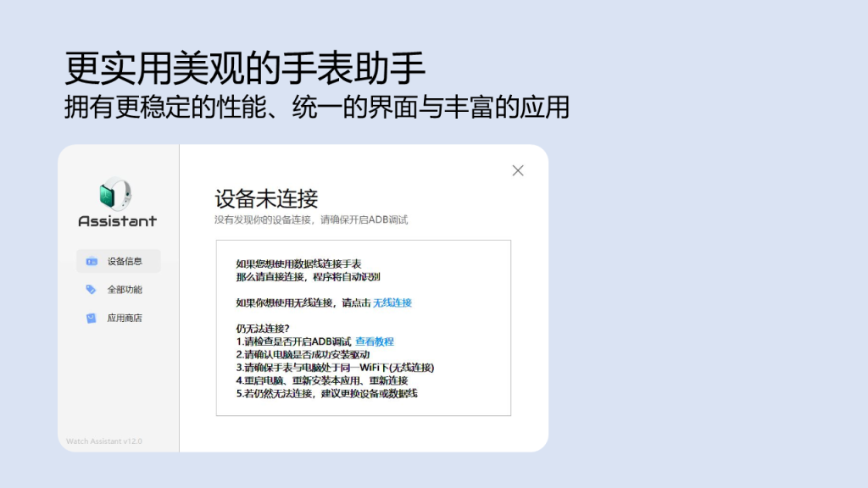Click the 拥有更稳定的性能 slide subtitle
The image size is (868, 488).
(x=316, y=107)
